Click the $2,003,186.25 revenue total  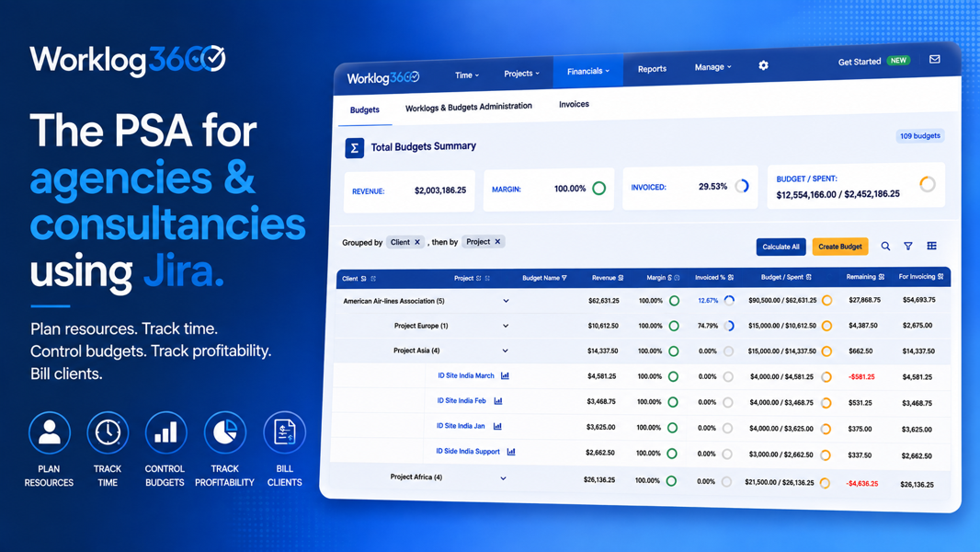tap(440, 190)
